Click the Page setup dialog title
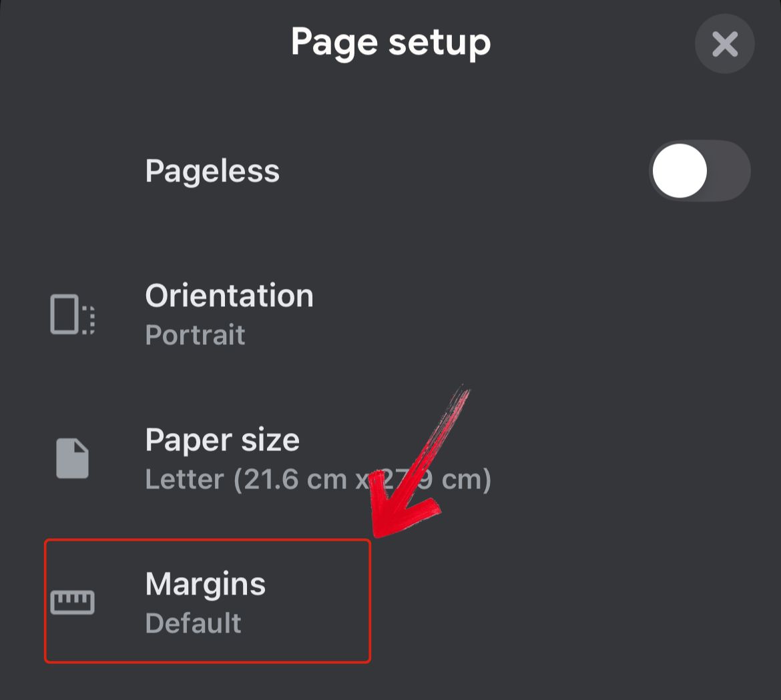Viewport: 781px width, 700px height. [390, 42]
